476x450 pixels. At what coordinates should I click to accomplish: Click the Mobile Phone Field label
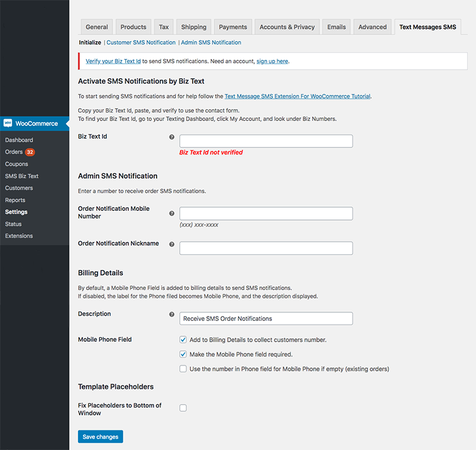[105, 339]
